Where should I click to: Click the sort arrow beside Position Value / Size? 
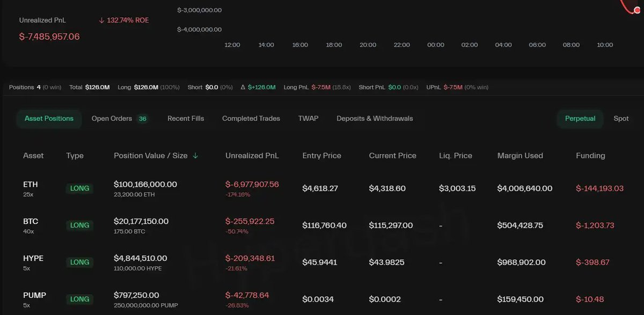[195, 156]
